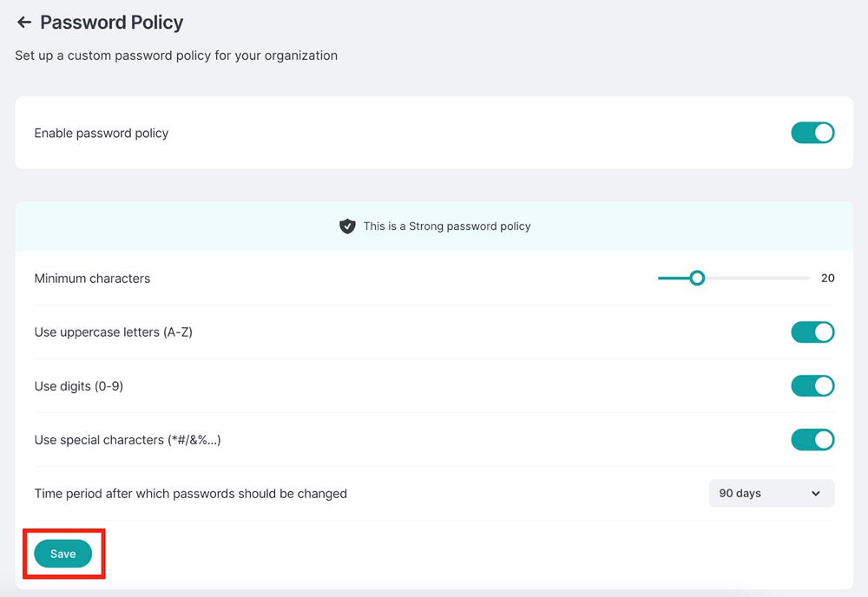This screenshot has height=597, width=868.
Task: Save the password policy settings
Action: tap(62, 554)
